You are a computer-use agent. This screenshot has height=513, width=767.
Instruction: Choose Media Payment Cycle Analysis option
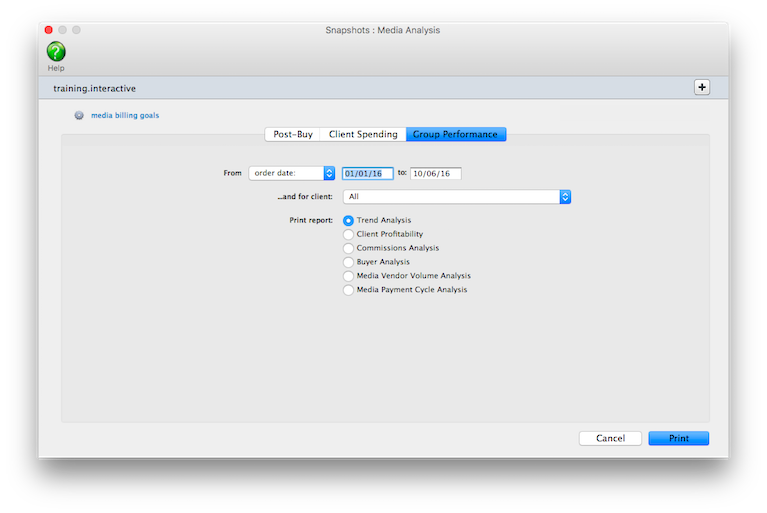click(x=348, y=290)
